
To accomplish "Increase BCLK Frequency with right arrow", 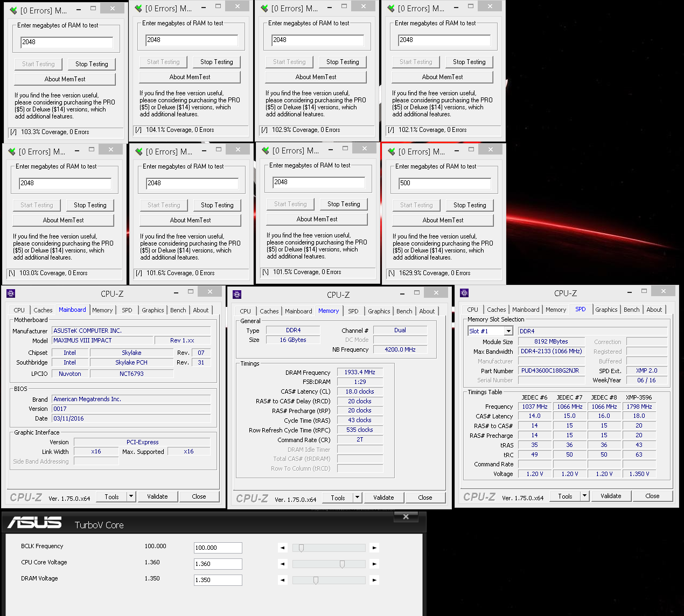I will pyautogui.click(x=374, y=548).
